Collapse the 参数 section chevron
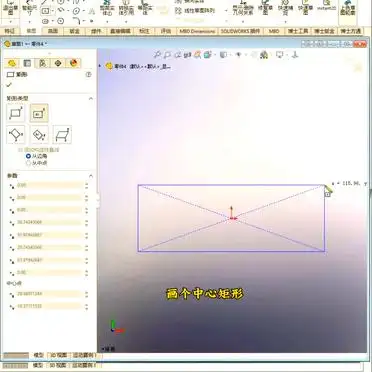 (91, 176)
